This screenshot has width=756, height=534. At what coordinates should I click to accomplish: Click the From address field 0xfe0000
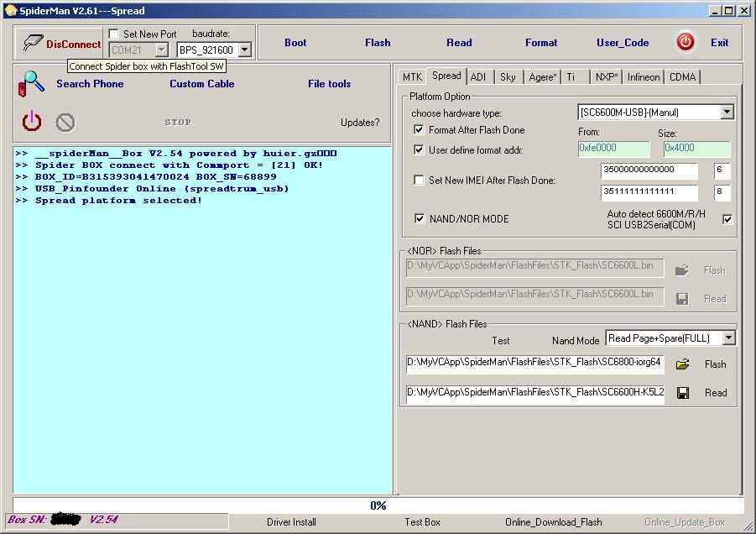pyautogui.click(x=613, y=149)
